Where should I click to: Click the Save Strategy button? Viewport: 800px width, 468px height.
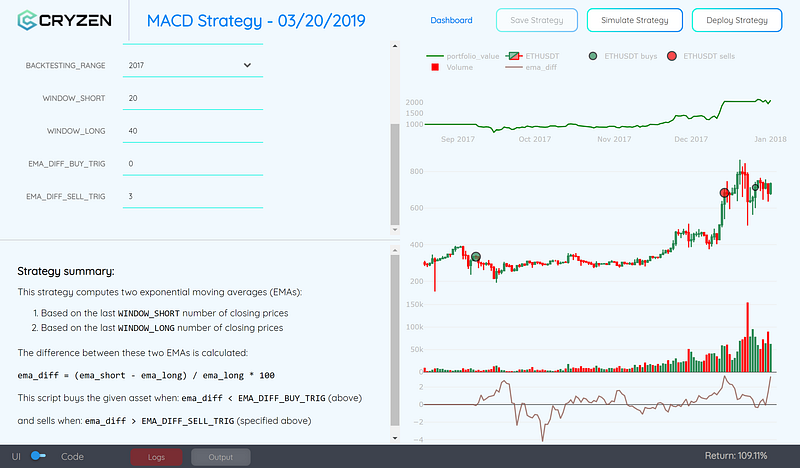point(537,20)
